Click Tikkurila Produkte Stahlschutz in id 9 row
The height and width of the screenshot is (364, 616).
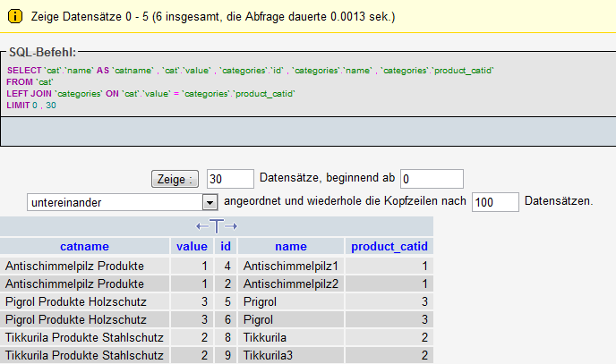[x=84, y=355]
